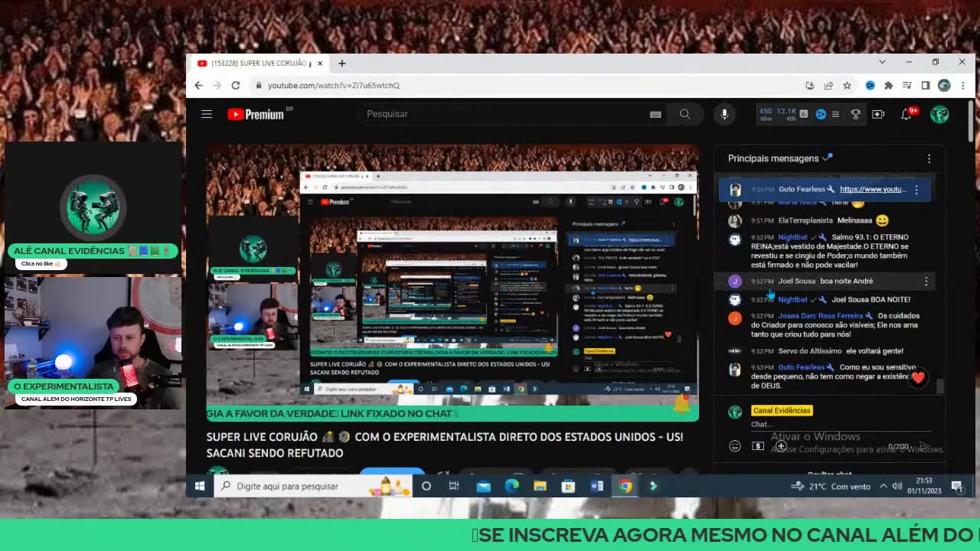Open Task View on taskbar
This screenshot has height=551, width=980.
(x=454, y=486)
